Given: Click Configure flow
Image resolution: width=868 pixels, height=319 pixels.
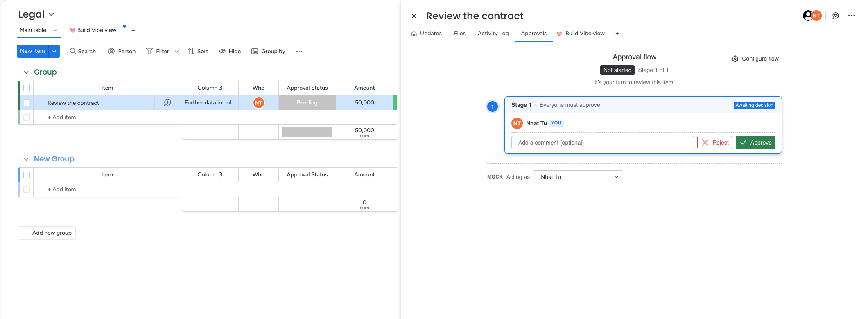Looking at the screenshot, I should pos(755,59).
